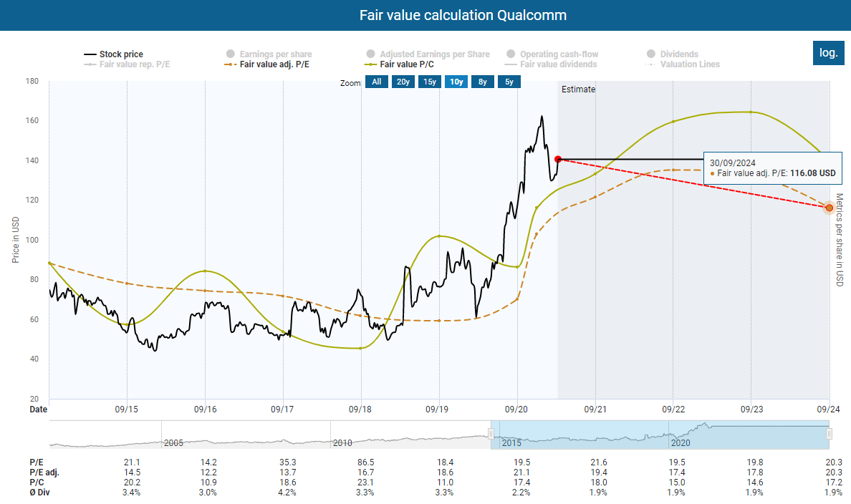Switch chart to logarithmic scale with log. button
Viewport: 851px width, 504px height.
coord(828,53)
